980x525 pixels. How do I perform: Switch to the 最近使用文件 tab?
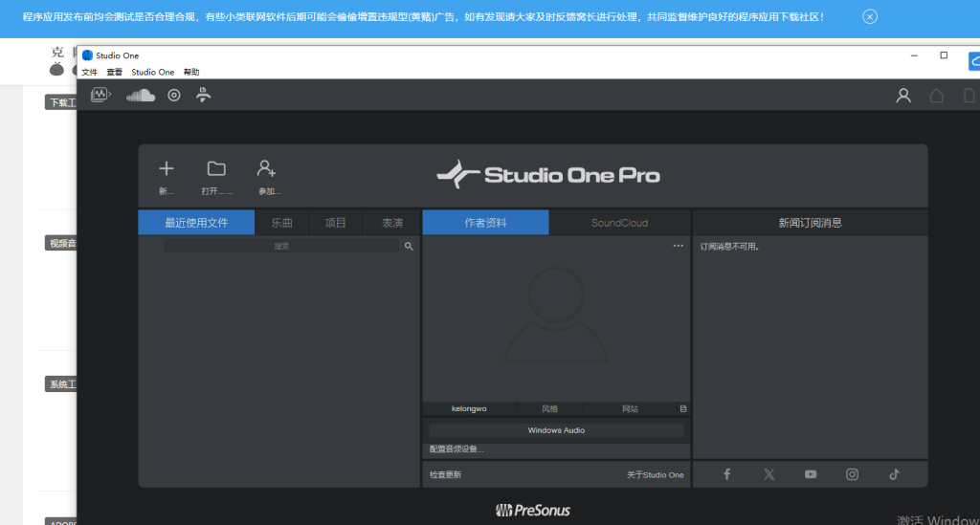[x=196, y=223]
